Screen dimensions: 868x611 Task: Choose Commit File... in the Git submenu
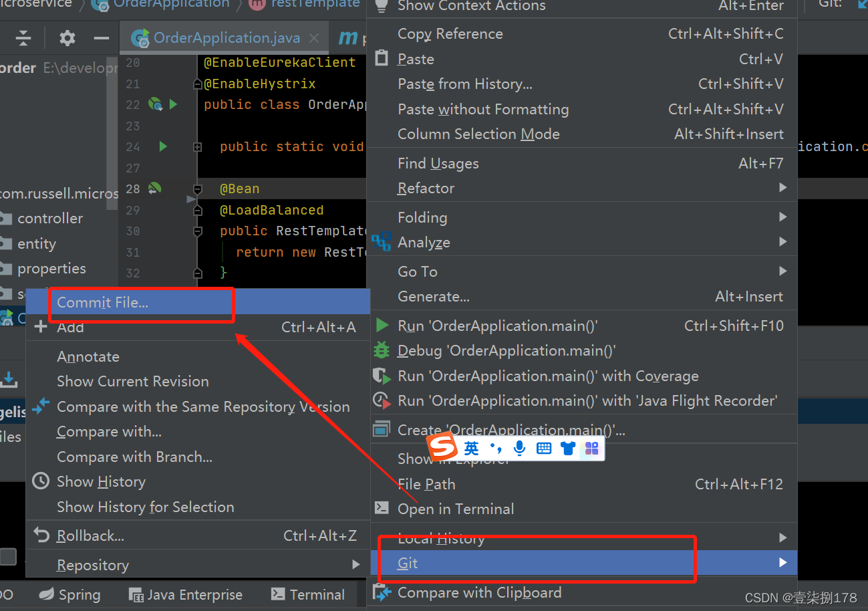click(x=198, y=302)
